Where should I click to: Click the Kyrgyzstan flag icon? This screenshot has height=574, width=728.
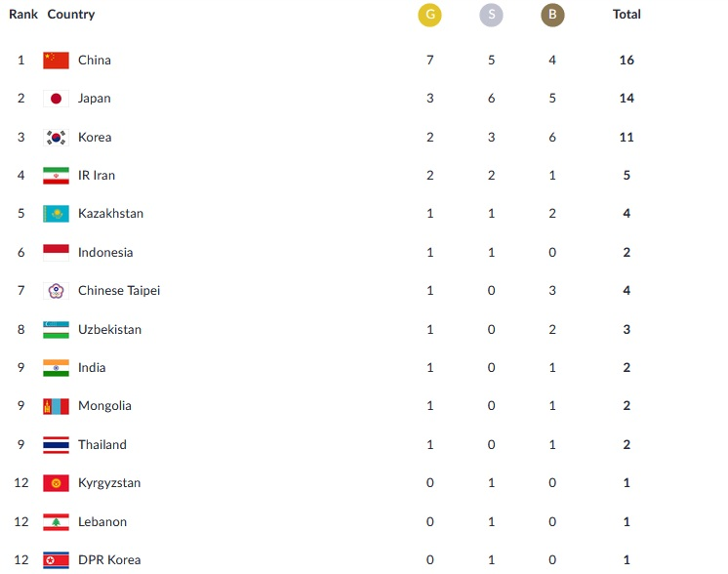[56, 483]
